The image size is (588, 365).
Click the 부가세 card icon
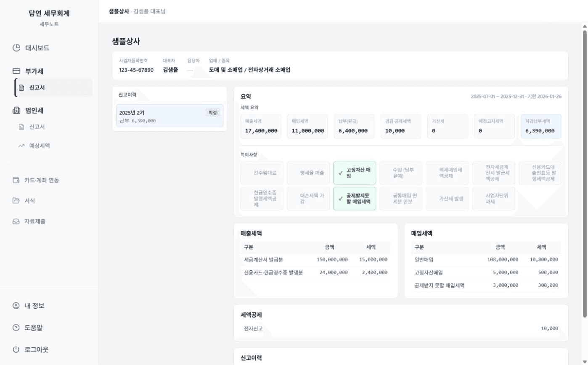16,71
